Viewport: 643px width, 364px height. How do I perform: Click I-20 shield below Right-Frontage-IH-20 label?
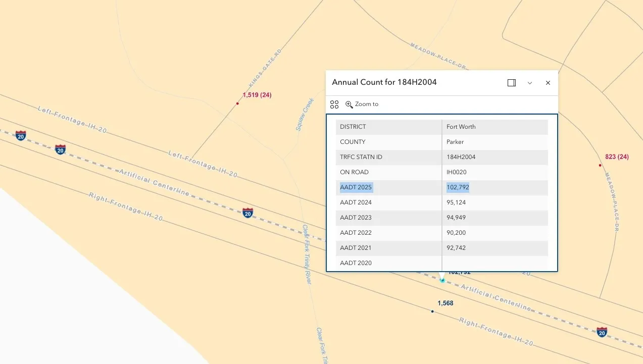point(602,332)
